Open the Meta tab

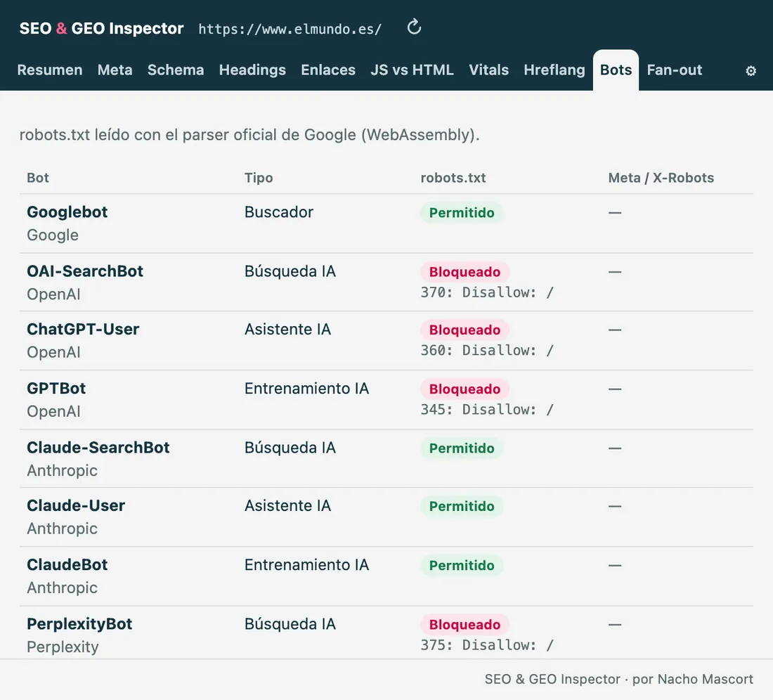[115, 70]
